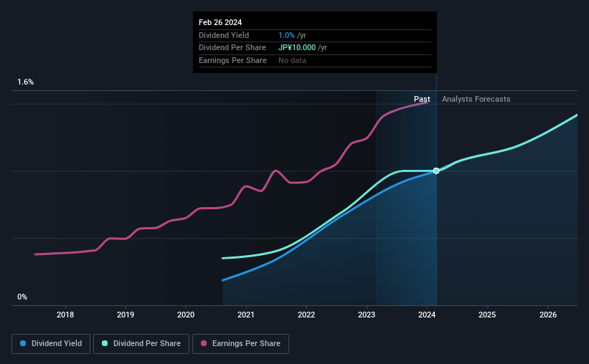Viewport: 589px width, 364px height.
Task: Click the 1.0% Dividend Yield tooltip value
Action: (x=286, y=35)
